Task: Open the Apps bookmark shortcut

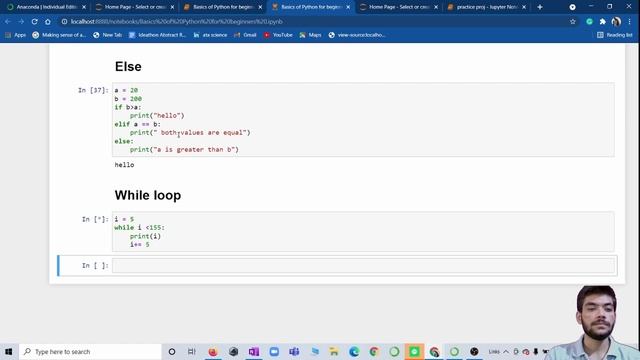Action: [x=15, y=35]
